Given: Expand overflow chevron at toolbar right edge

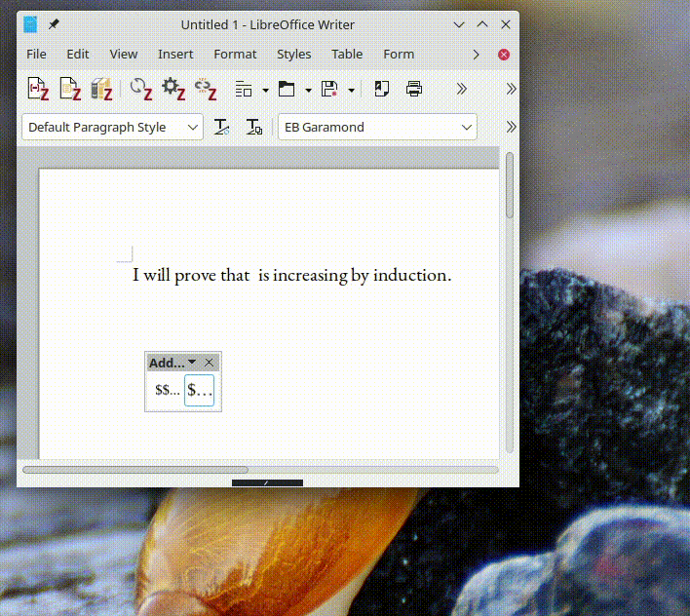Looking at the screenshot, I should (x=511, y=89).
